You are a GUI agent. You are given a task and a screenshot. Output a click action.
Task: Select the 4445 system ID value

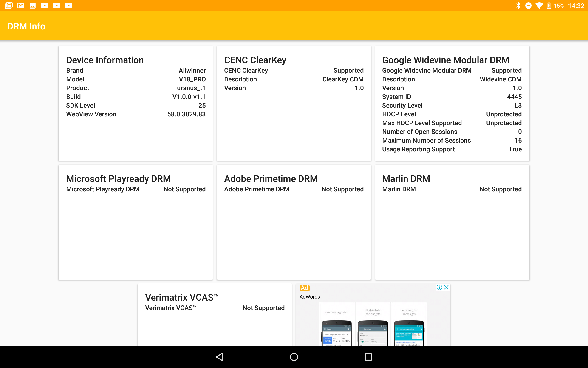[514, 97]
